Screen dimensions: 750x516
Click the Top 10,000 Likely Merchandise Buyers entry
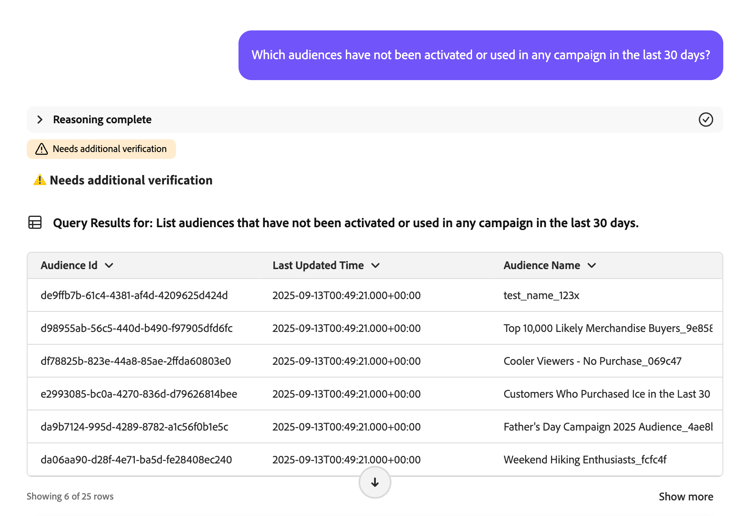(607, 328)
